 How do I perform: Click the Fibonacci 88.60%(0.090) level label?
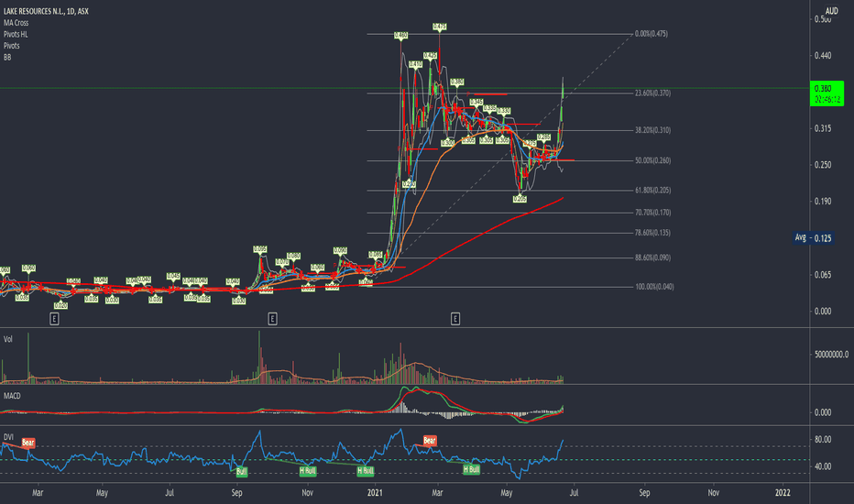[652, 257]
